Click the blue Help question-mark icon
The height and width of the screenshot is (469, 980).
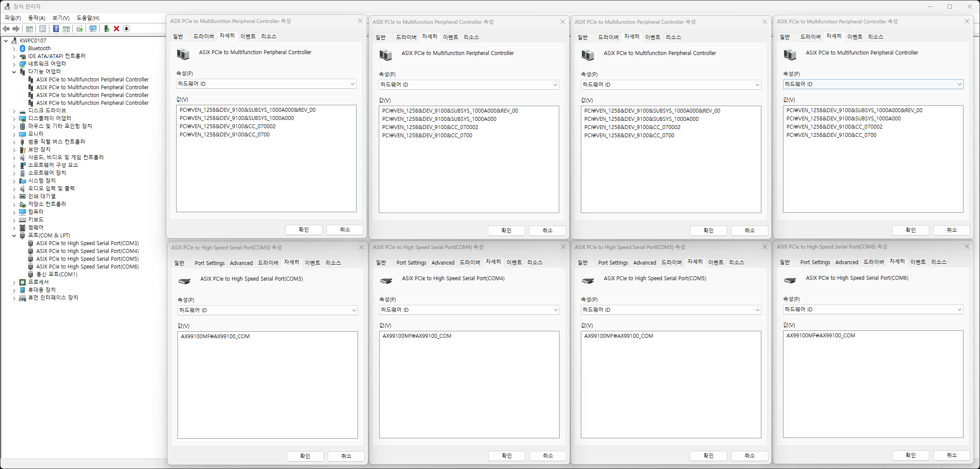click(x=56, y=29)
